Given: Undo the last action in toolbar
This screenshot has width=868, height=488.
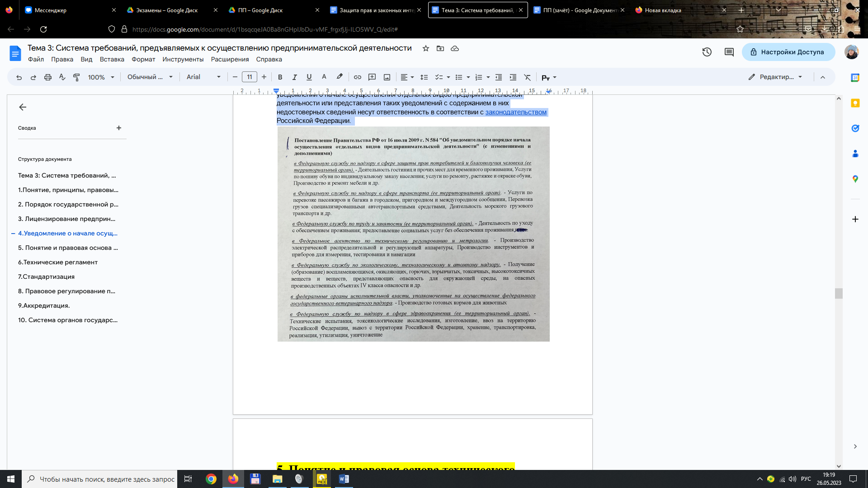Looking at the screenshot, I should (x=19, y=77).
